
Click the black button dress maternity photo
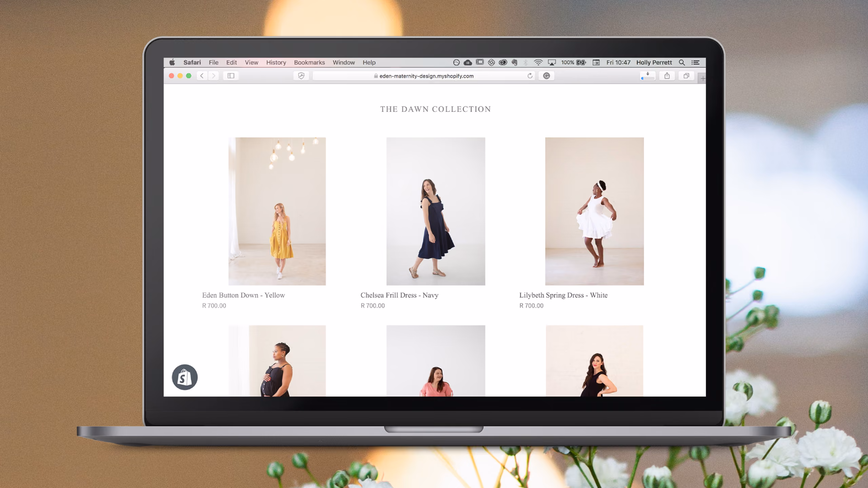(277, 361)
